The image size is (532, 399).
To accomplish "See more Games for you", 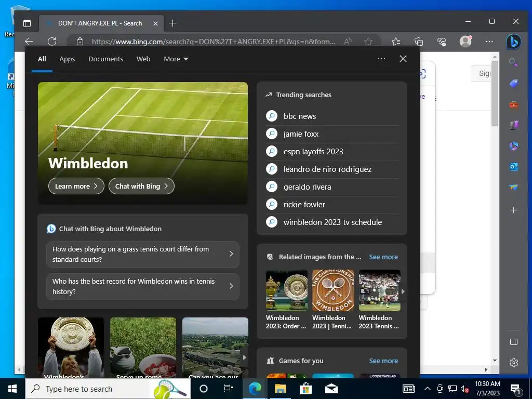I will click(x=383, y=361).
